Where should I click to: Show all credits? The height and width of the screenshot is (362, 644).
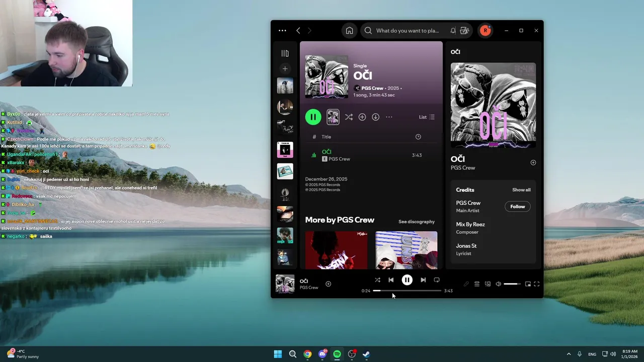tap(521, 190)
